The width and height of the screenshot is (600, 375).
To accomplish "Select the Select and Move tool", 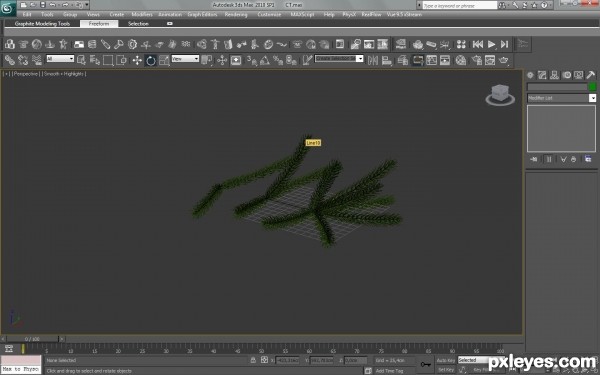I will [137, 60].
